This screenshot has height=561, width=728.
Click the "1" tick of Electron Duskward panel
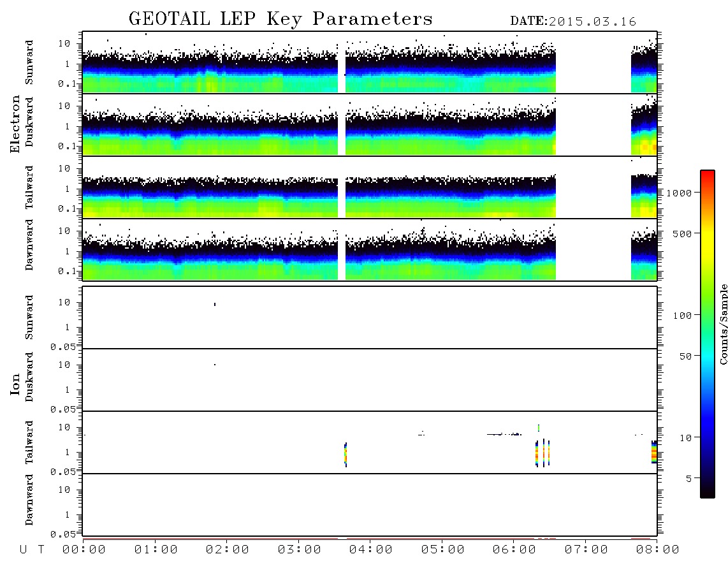click(68, 126)
